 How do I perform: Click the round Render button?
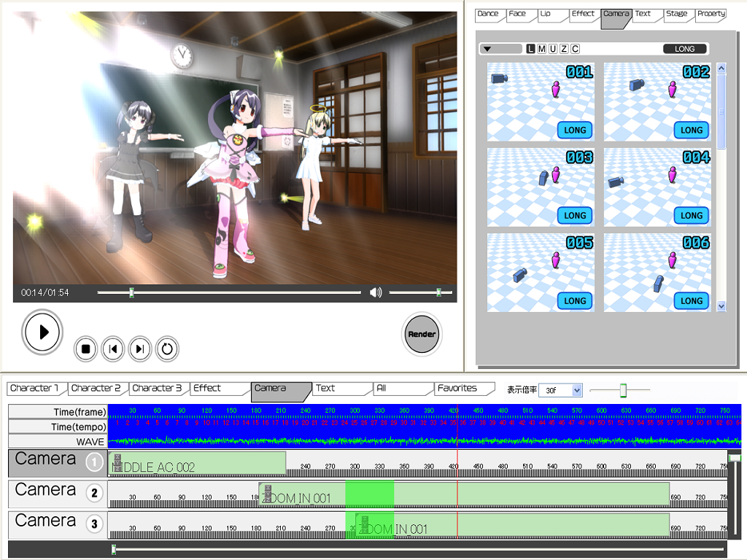point(422,334)
